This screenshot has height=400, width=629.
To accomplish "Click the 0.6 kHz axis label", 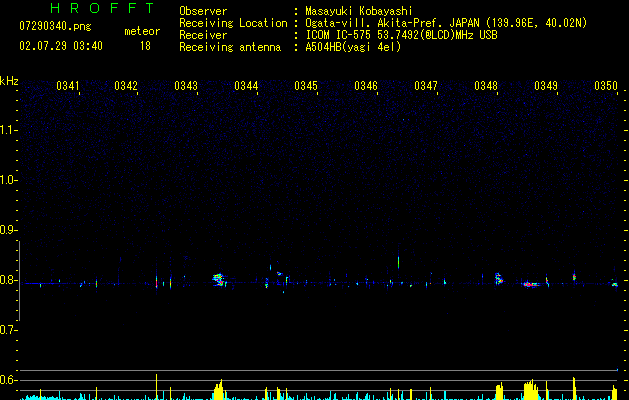I will (8, 380).
